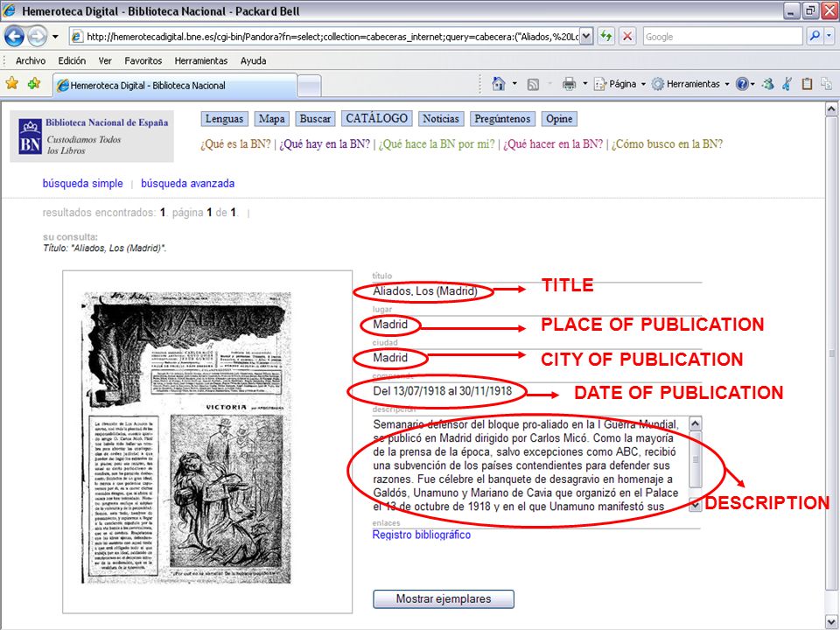Click the RSS feeds icon
Image resolution: width=840 pixels, height=630 pixels.
[533, 84]
